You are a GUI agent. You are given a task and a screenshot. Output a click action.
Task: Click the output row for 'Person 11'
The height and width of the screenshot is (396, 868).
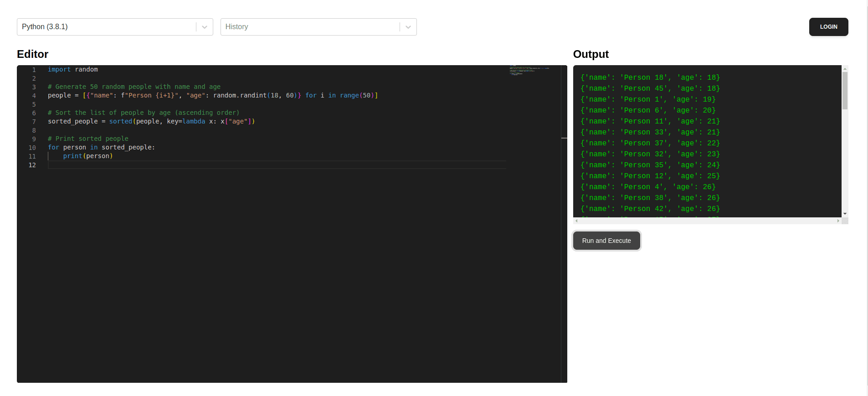click(650, 121)
